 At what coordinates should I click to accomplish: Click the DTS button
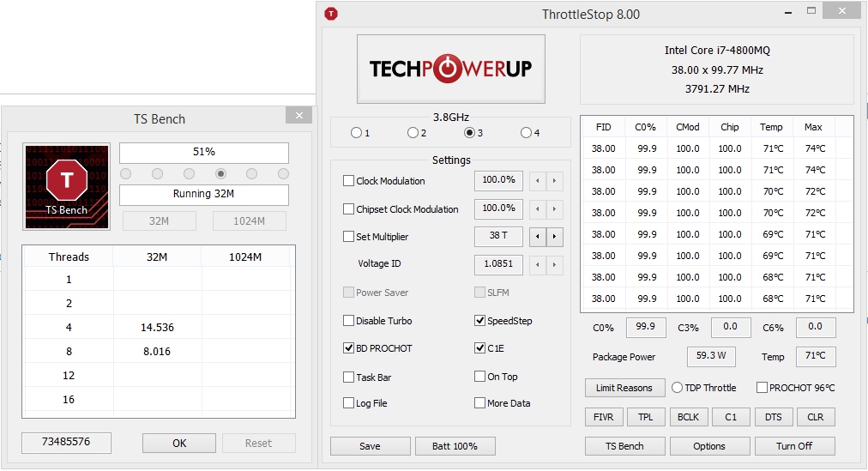coord(774,417)
